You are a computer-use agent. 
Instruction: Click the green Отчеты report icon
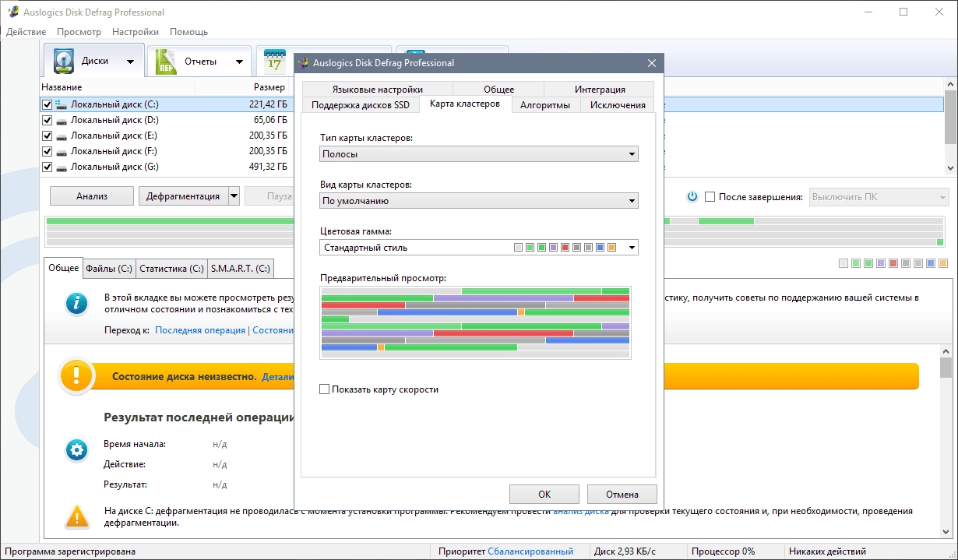[166, 61]
